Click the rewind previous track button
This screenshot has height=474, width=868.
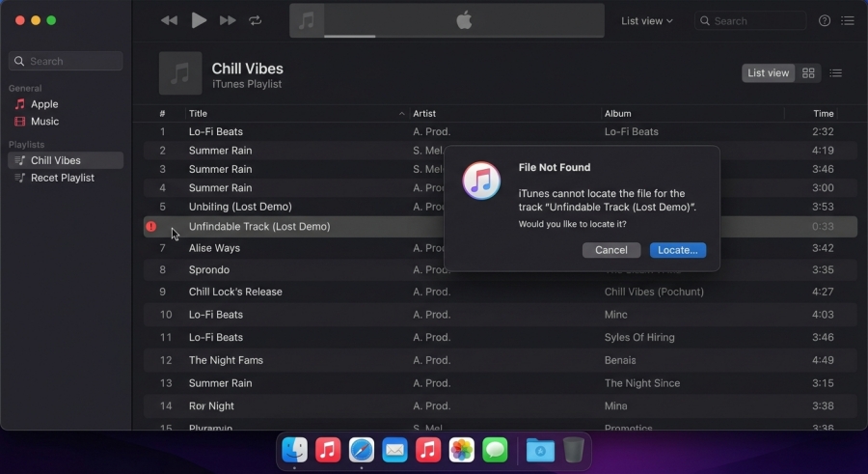(x=169, y=20)
